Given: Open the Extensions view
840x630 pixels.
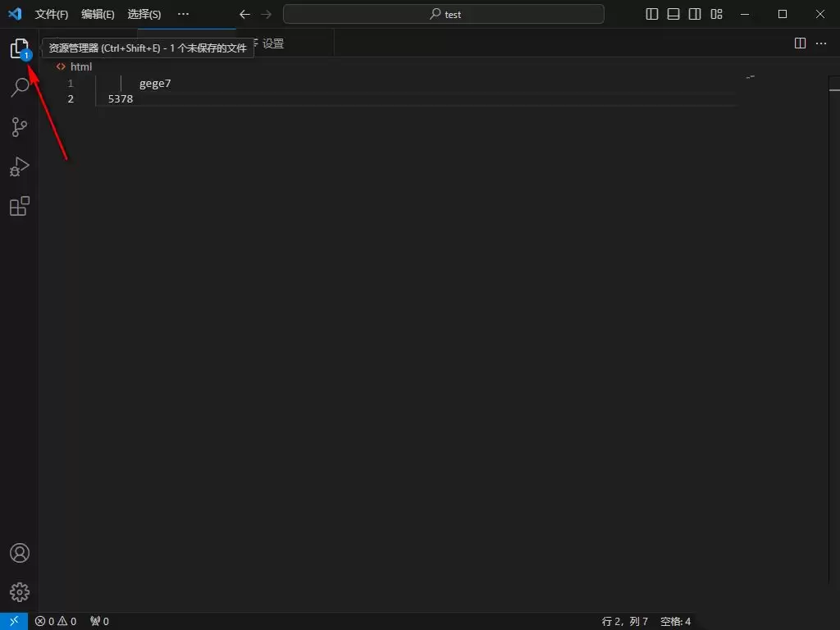Looking at the screenshot, I should [x=20, y=206].
